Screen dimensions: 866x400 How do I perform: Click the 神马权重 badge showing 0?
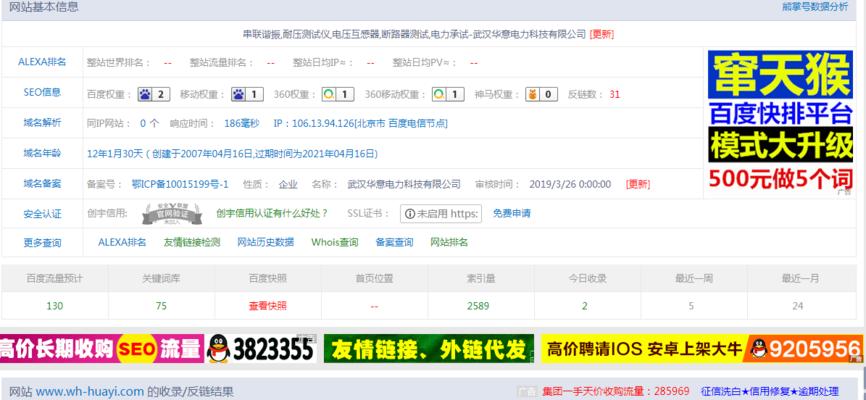click(x=541, y=94)
